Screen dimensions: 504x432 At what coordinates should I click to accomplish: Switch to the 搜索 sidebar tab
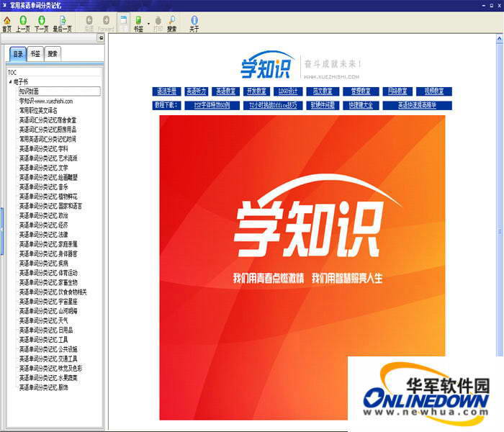tap(53, 54)
